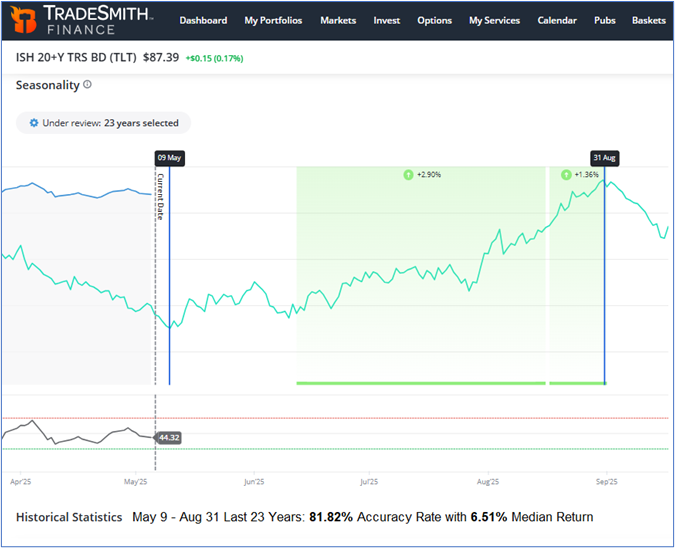Select the Invest menu item
Image resolution: width=675 pixels, height=548 pixels.
point(387,21)
